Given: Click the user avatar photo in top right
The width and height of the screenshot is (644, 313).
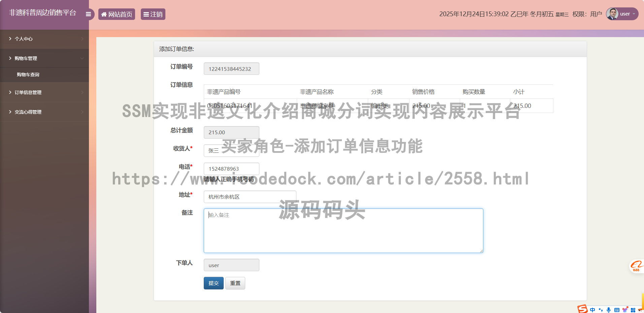Looking at the screenshot, I should click(612, 14).
